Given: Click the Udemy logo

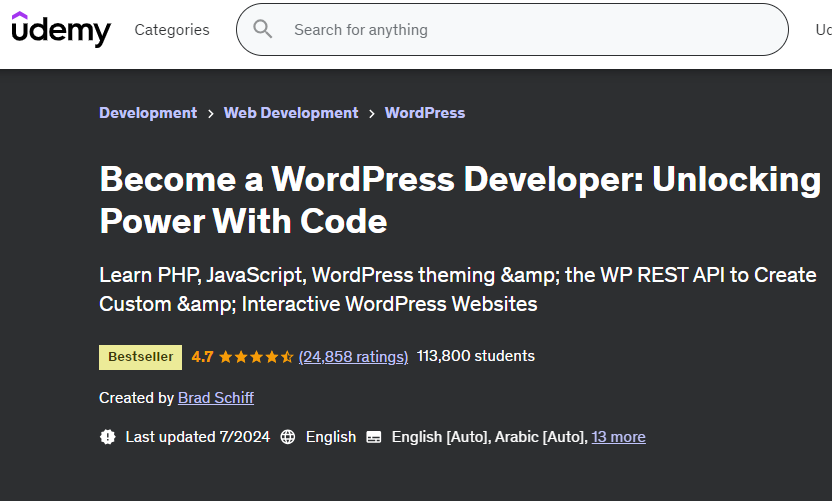Looking at the screenshot, I should click(61, 30).
